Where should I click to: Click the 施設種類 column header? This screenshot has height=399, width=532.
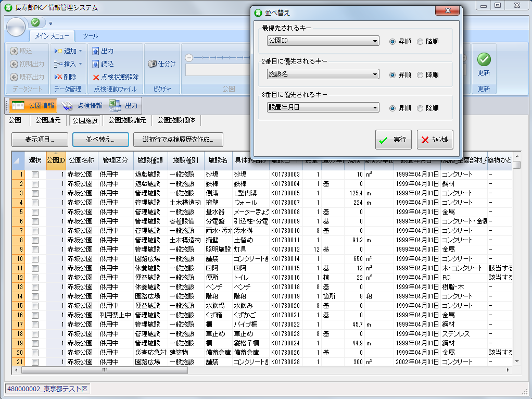pos(150,160)
